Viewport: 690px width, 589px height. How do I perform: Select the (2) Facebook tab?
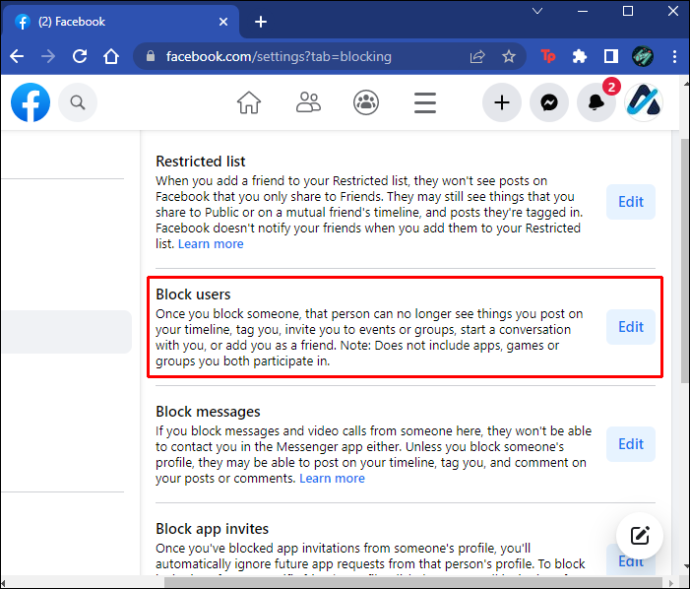(x=121, y=22)
